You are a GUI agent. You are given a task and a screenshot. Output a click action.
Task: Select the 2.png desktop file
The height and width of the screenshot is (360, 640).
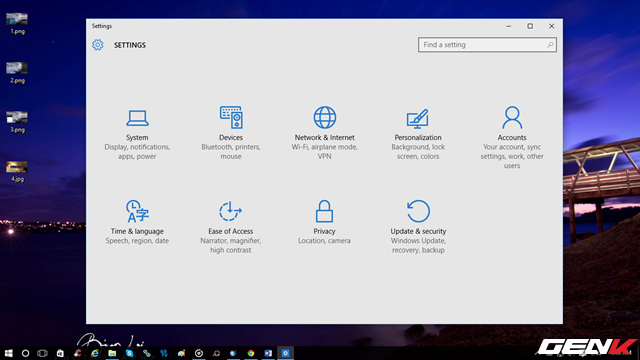(17, 73)
